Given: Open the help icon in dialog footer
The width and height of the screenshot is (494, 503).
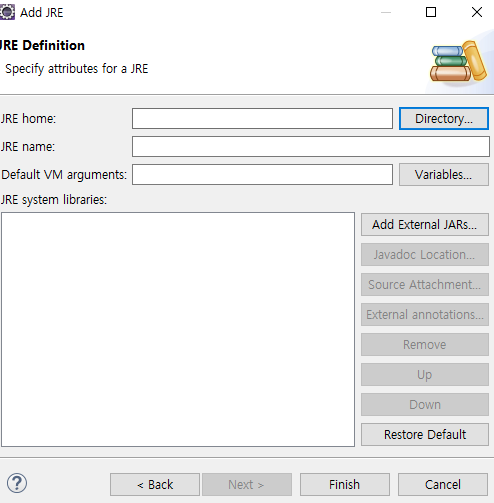Looking at the screenshot, I should tap(17, 483).
